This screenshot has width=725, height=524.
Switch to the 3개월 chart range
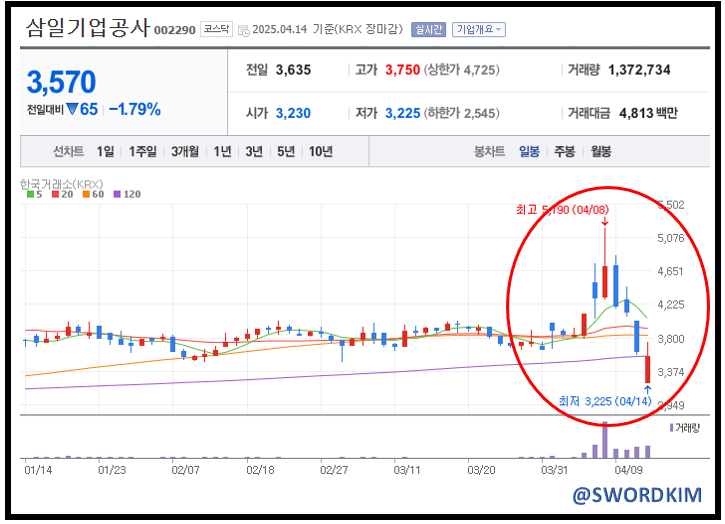tap(185, 151)
